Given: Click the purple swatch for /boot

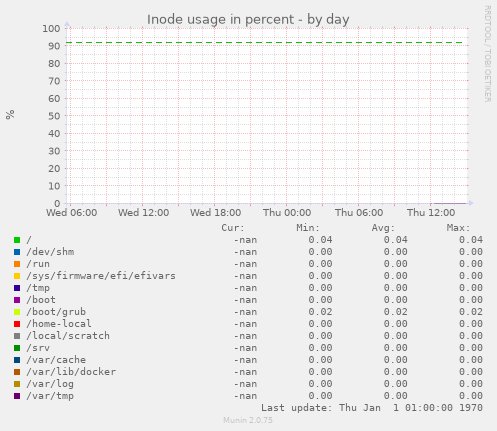Looking at the screenshot, I should coord(17,300).
